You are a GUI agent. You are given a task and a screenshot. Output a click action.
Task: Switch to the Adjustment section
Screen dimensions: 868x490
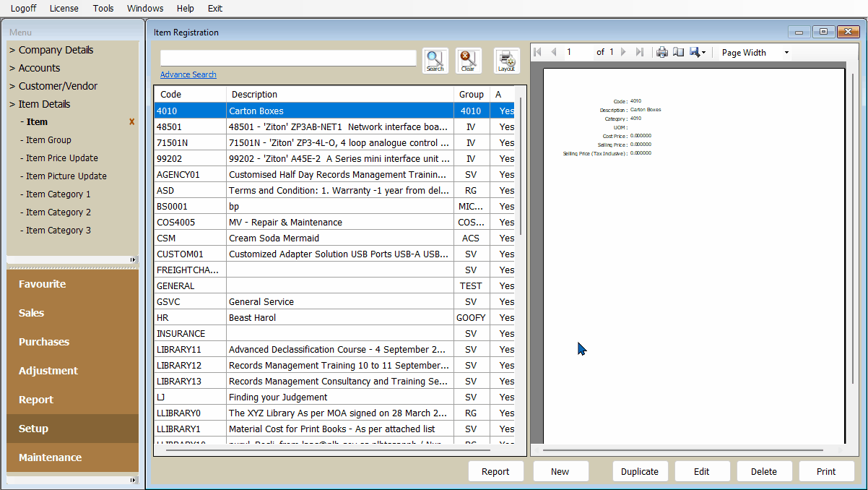point(72,371)
